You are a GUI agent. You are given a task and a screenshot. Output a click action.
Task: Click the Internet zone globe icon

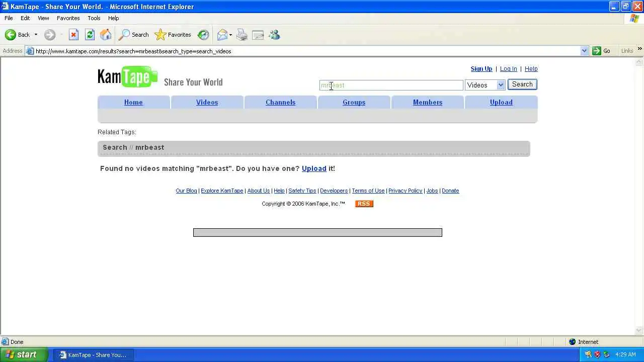point(572,342)
